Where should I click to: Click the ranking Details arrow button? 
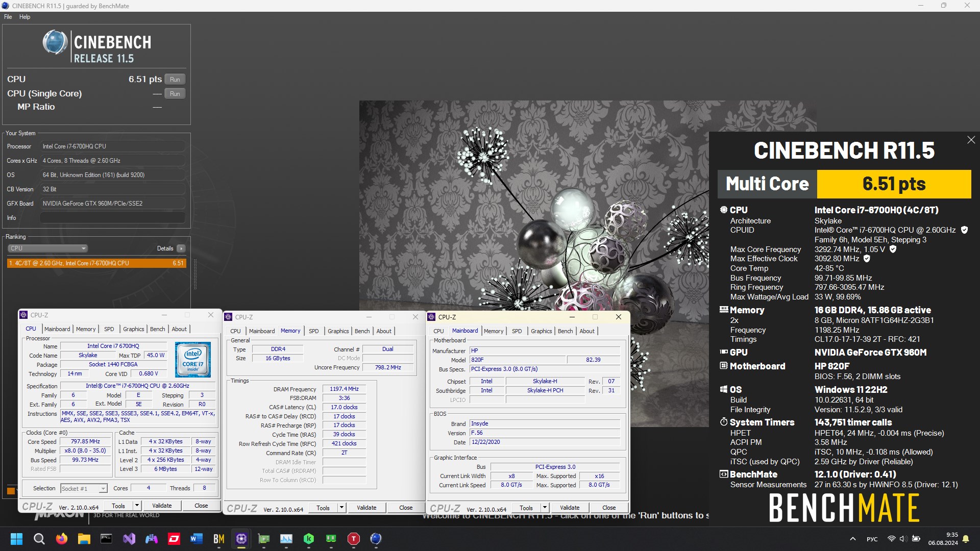tap(181, 248)
